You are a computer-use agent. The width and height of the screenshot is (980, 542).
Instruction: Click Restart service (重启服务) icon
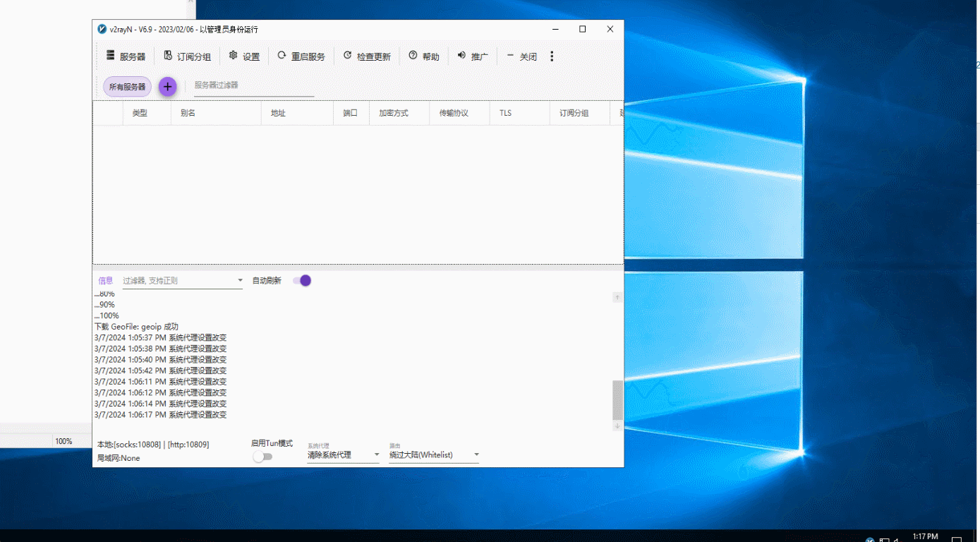pos(282,56)
